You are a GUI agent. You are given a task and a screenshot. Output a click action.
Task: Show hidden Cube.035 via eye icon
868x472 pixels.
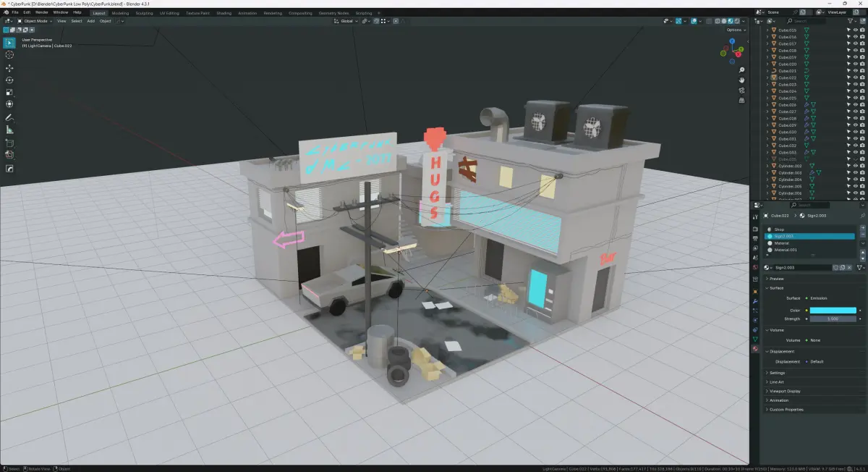coord(856,159)
